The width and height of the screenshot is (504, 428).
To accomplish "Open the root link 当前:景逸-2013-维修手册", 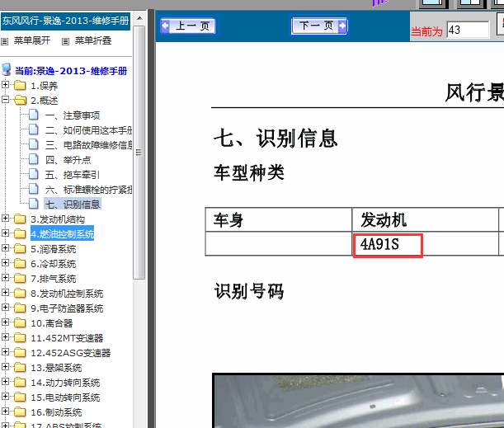I will 71,71.
